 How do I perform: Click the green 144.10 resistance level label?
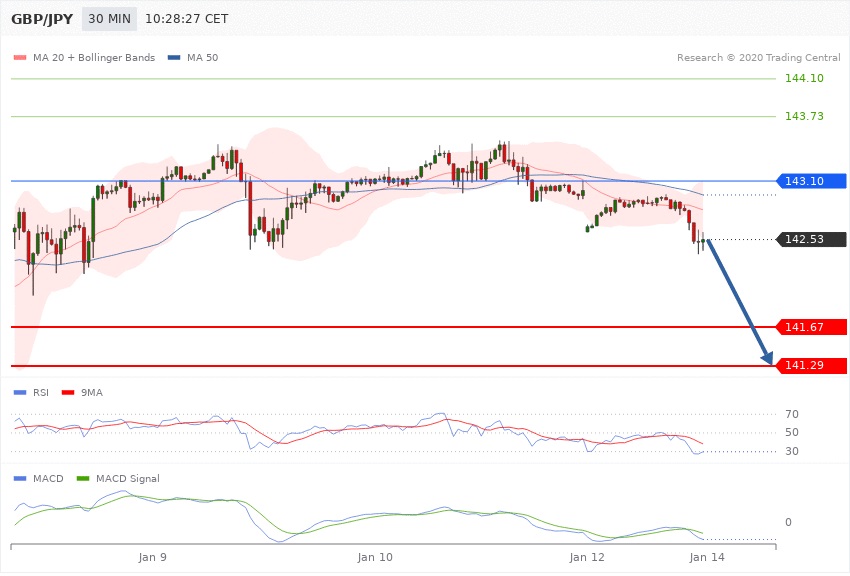[x=804, y=78]
